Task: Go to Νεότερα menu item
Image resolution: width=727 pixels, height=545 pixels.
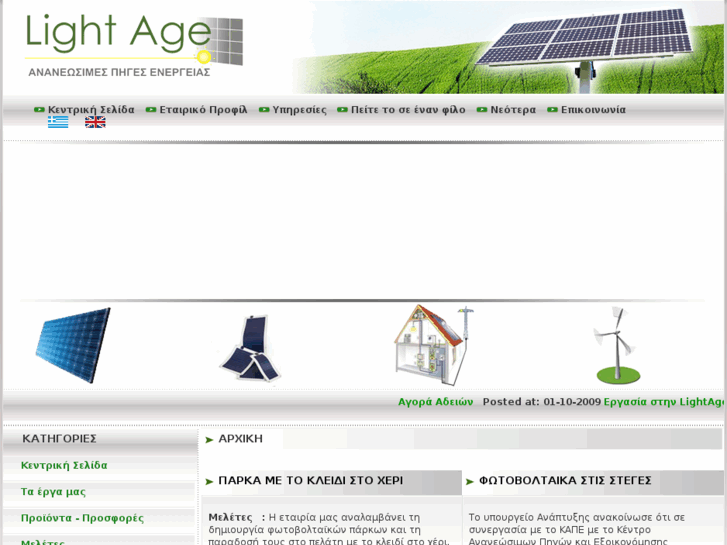Action: (x=513, y=110)
